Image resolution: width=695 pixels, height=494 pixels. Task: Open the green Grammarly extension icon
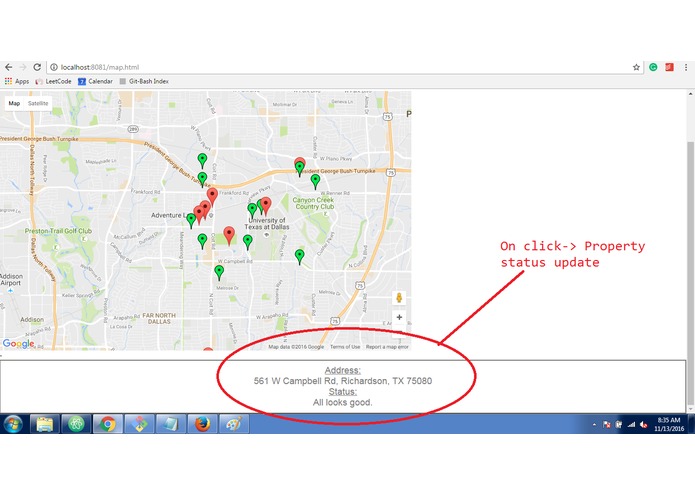[653, 67]
